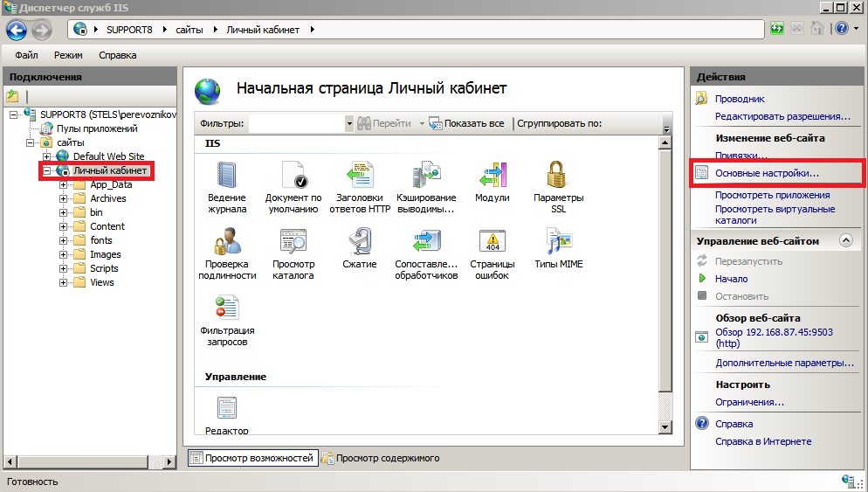Select the Личный кабинет site node

[110, 170]
